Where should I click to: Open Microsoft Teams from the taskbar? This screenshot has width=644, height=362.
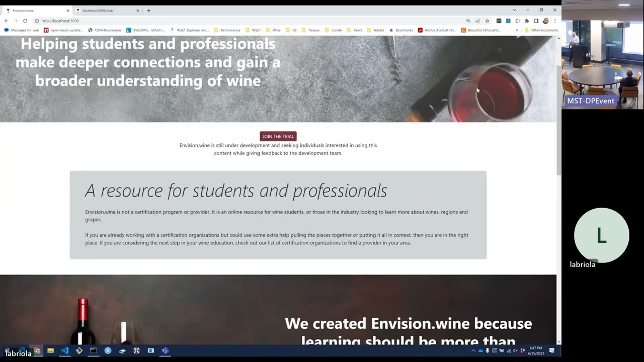tap(166, 350)
